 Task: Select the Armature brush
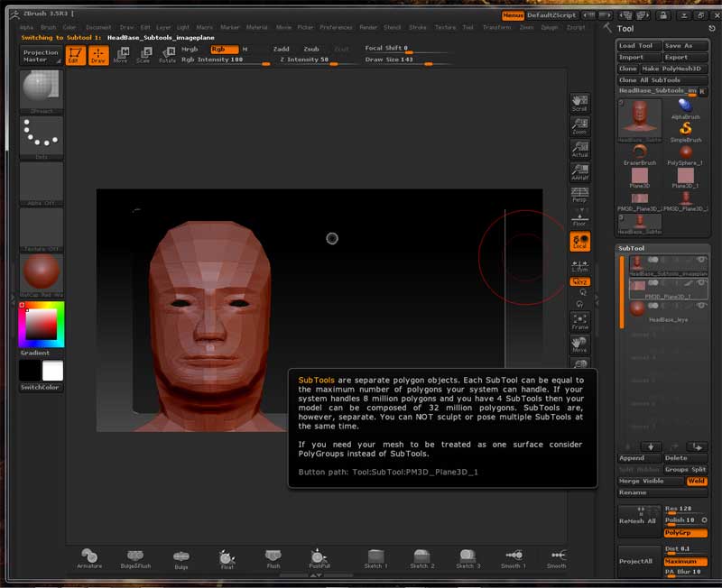(89, 558)
